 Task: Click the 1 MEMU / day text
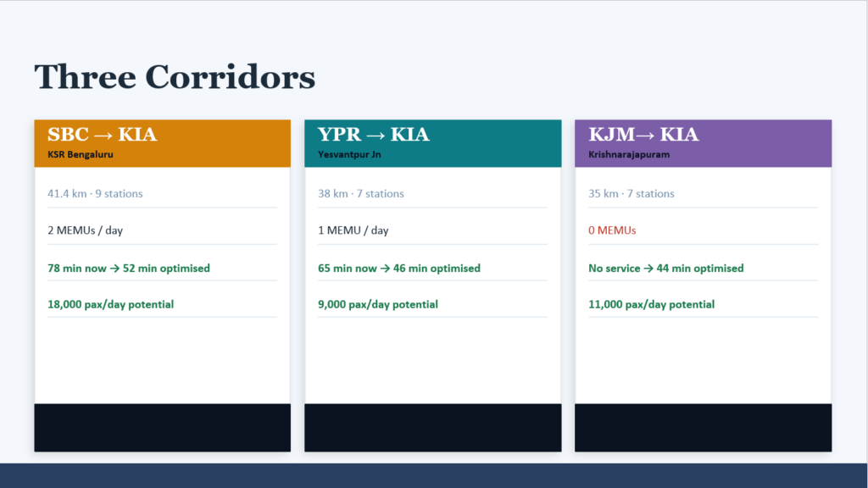[353, 230]
